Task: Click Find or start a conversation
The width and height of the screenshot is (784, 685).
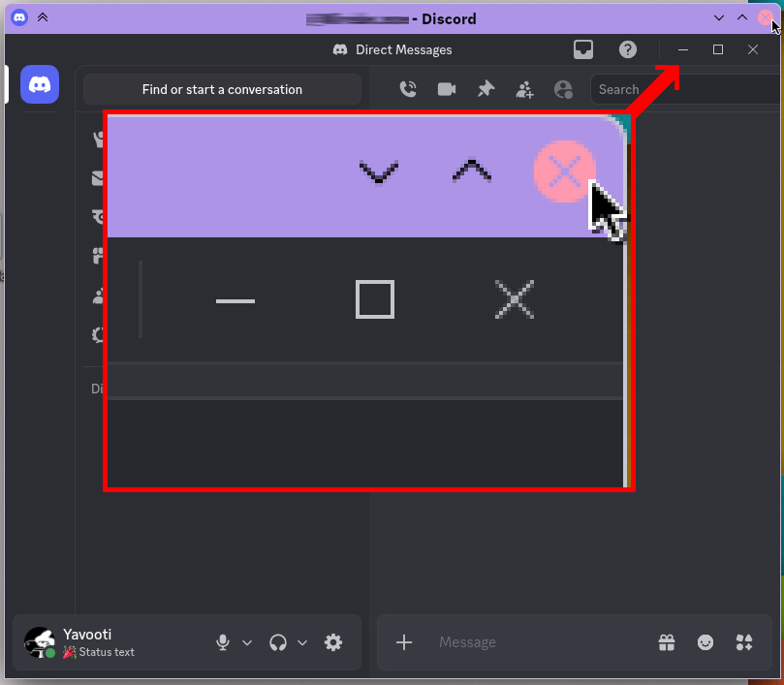Action: (222, 89)
